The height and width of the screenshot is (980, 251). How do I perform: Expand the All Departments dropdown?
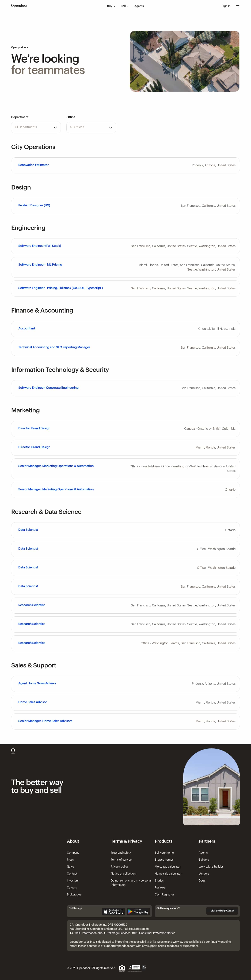pos(36,127)
